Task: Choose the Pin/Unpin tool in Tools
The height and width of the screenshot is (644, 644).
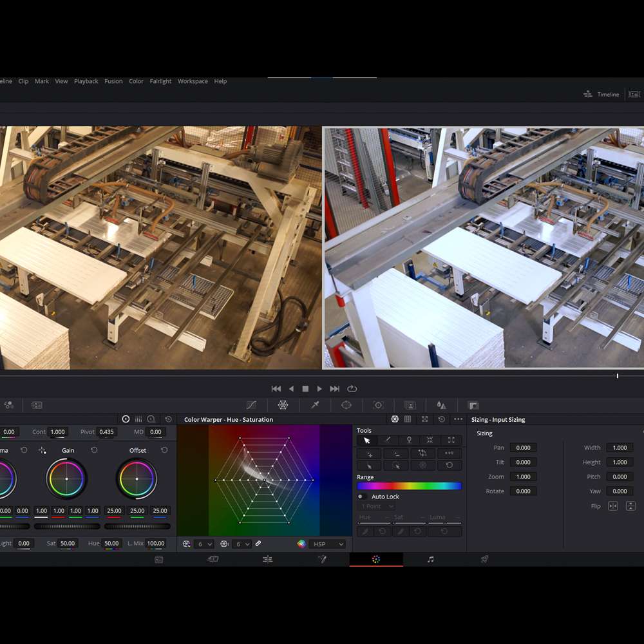Action: (x=409, y=440)
